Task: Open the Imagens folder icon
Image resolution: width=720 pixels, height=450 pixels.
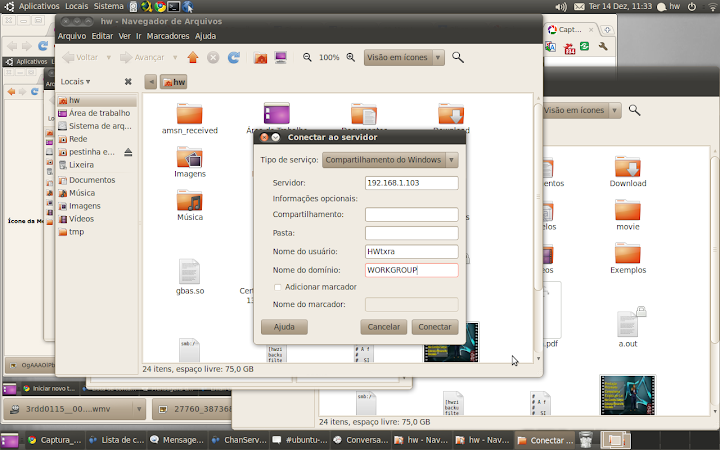Action: click(x=190, y=162)
